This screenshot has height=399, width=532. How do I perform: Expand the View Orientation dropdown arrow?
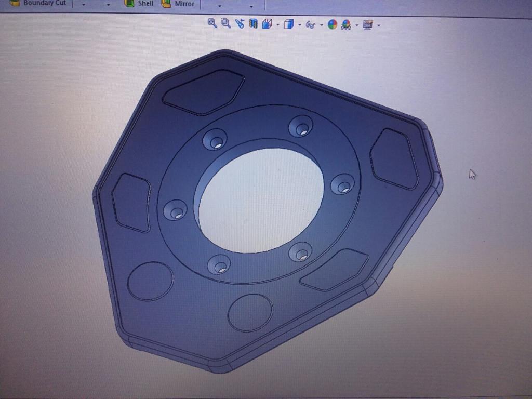coord(278,25)
